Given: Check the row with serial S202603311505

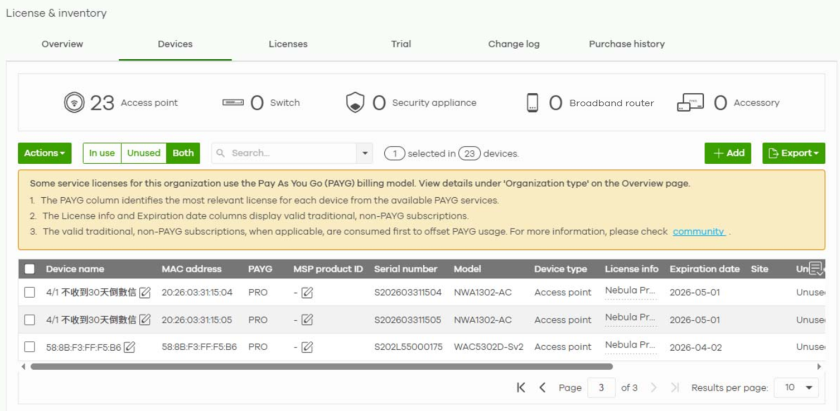Looking at the screenshot, I should pos(30,320).
